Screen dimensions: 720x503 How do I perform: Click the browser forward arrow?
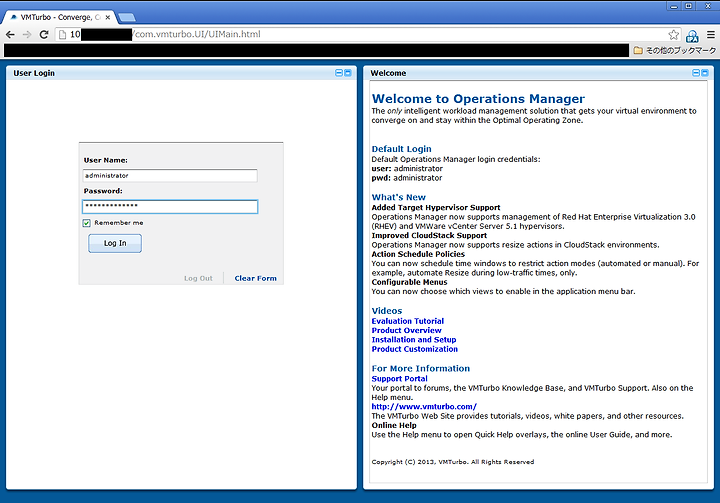[x=27, y=34]
